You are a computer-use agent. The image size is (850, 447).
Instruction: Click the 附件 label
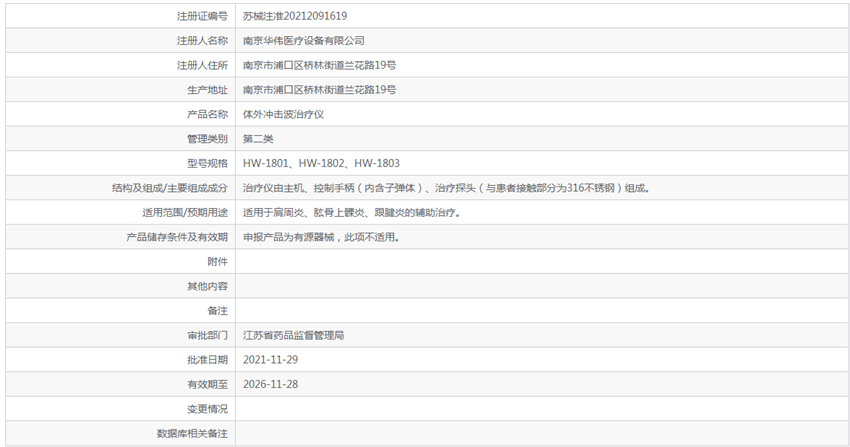tap(218, 262)
